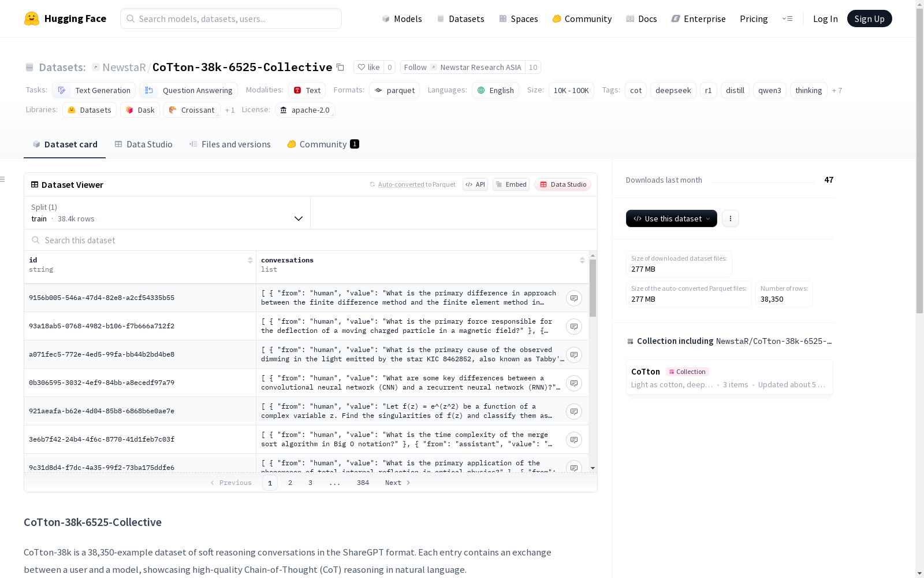
Task: Select the deepseek tag
Action: tap(673, 90)
